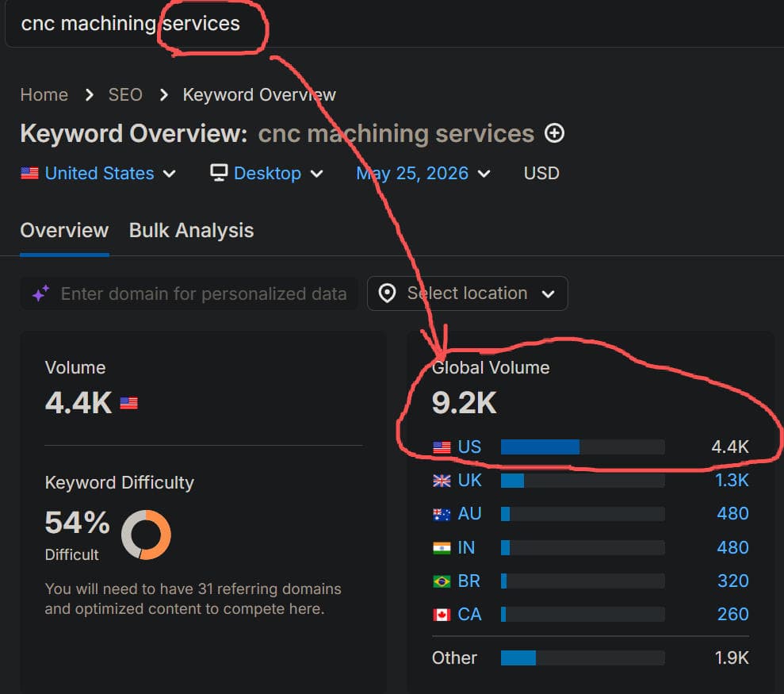
Task: Click the 480 volume value for AU
Action: pyautogui.click(x=733, y=514)
